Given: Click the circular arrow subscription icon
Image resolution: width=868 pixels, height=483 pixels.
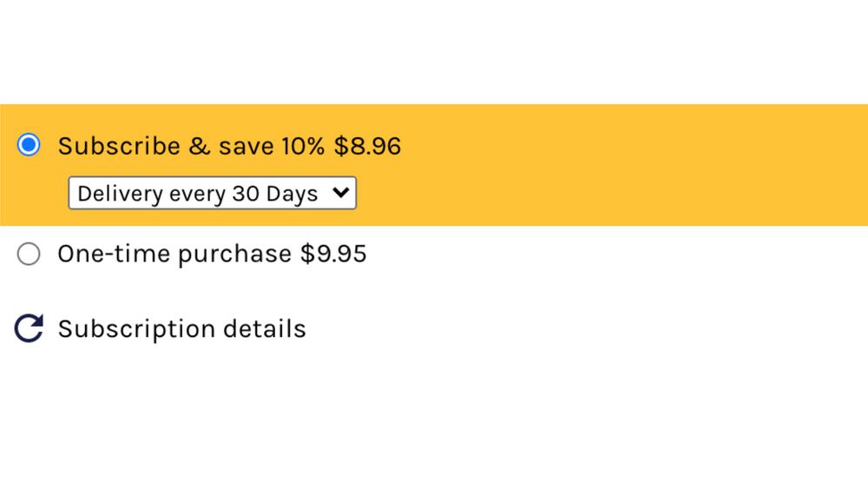Looking at the screenshot, I should pyautogui.click(x=29, y=328).
